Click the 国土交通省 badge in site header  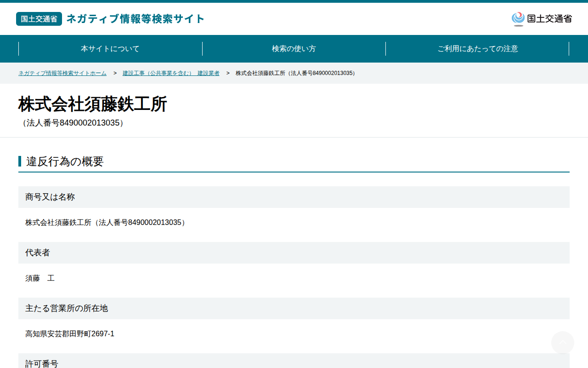(x=39, y=19)
